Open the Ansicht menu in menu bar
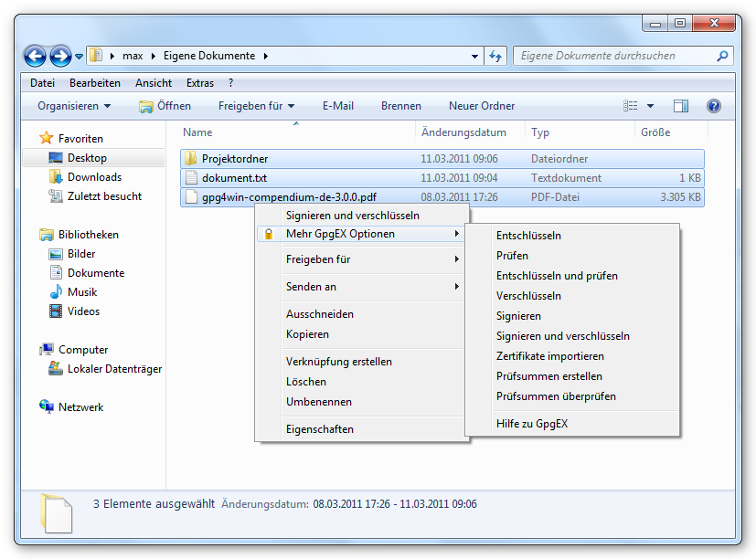Screen dimensions: 756x559 click(153, 83)
